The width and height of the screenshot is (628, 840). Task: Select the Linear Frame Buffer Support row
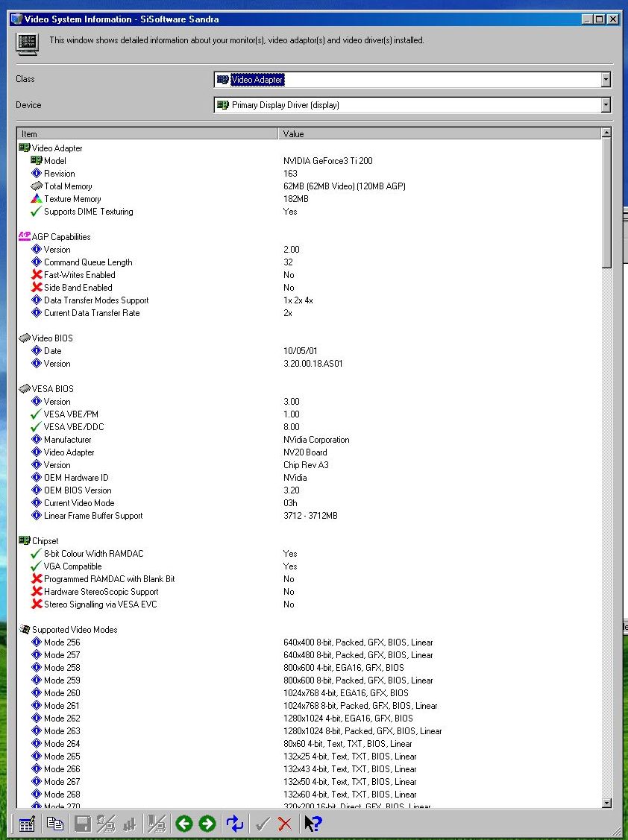point(310,516)
